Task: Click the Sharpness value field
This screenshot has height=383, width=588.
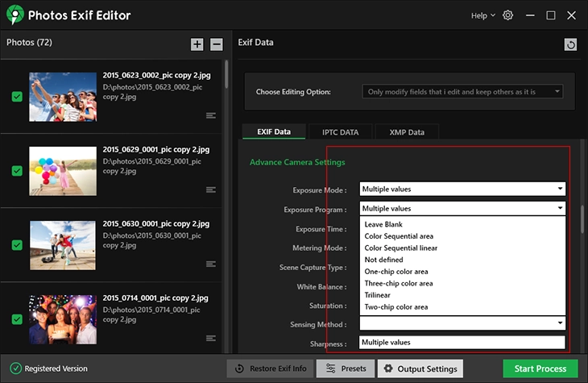Action: (462, 343)
